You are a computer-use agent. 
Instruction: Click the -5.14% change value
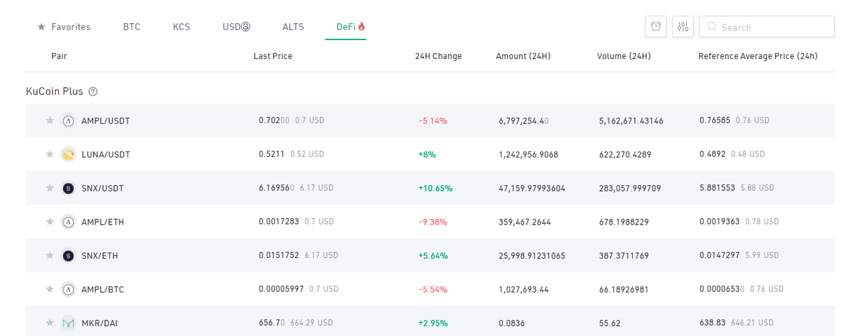(433, 121)
